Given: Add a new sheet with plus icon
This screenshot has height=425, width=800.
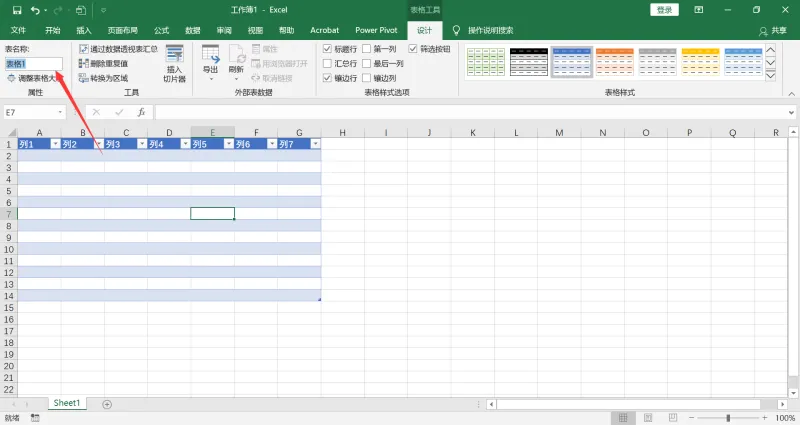Looking at the screenshot, I should pyautogui.click(x=107, y=404).
